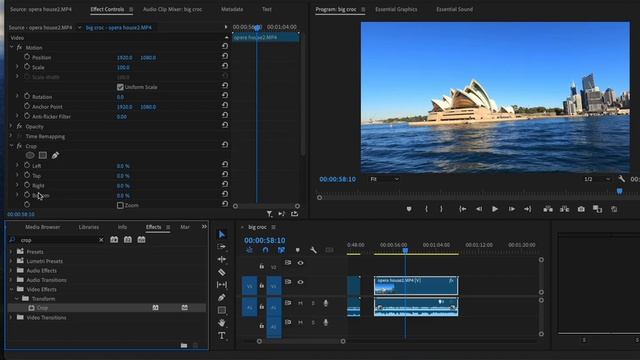Open timeline display settings wrench

[x=313, y=250]
